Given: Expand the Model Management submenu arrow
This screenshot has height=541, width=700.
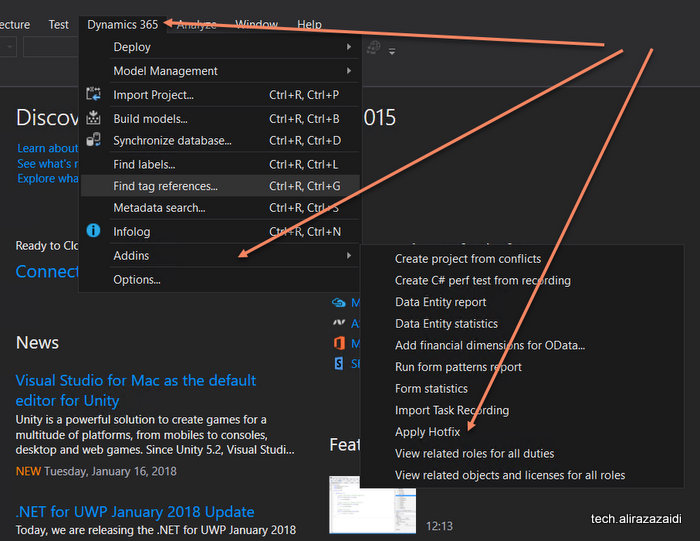Looking at the screenshot, I should (x=349, y=71).
